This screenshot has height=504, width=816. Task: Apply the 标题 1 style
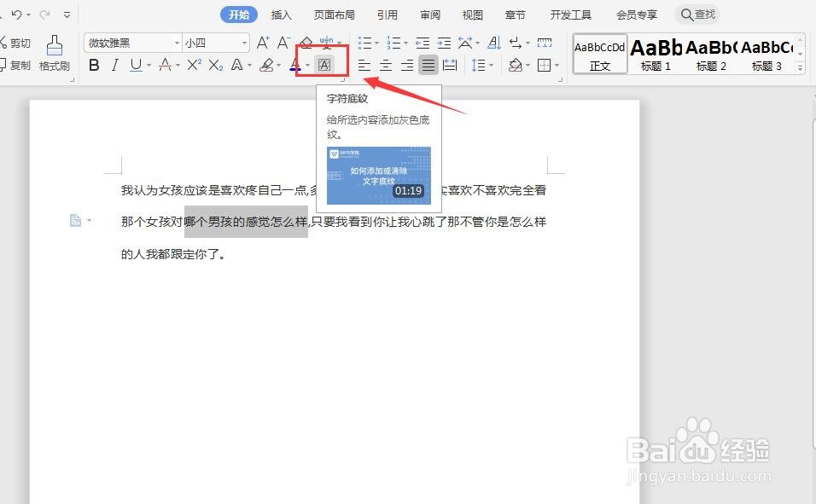pos(655,53)
